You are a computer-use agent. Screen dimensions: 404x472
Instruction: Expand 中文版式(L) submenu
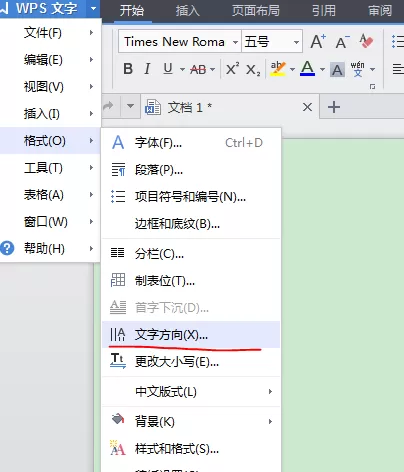191,392
